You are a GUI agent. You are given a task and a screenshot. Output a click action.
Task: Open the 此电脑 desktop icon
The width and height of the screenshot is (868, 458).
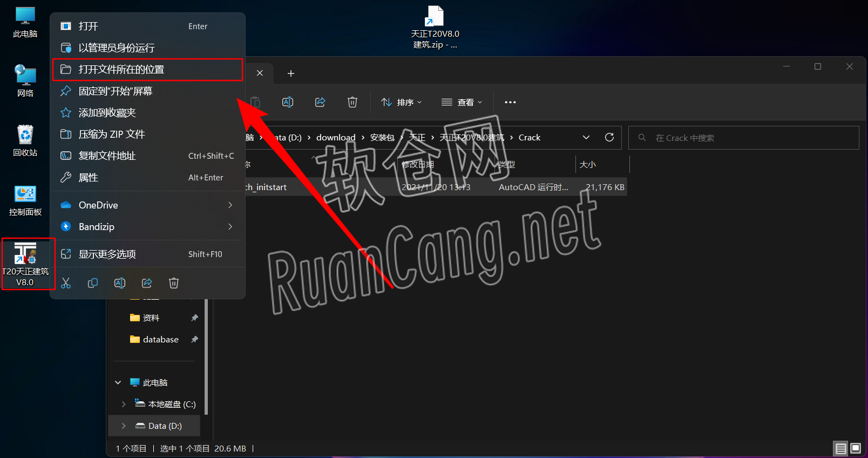(25, 23)
